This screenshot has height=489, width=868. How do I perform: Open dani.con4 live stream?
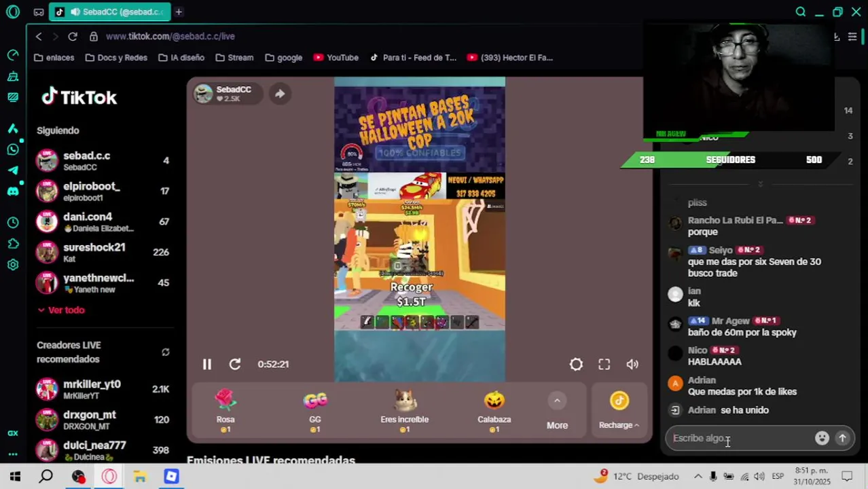pyautogui.click(x=103, y=222)
